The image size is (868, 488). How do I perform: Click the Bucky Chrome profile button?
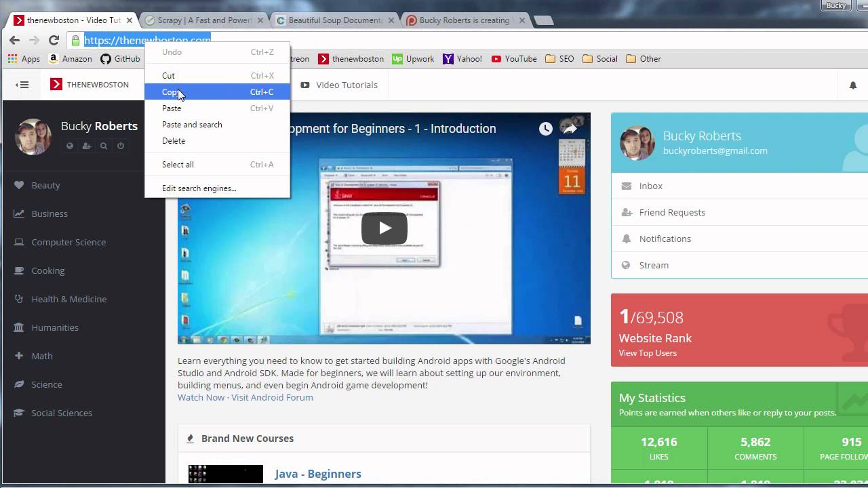click(836, 5)
